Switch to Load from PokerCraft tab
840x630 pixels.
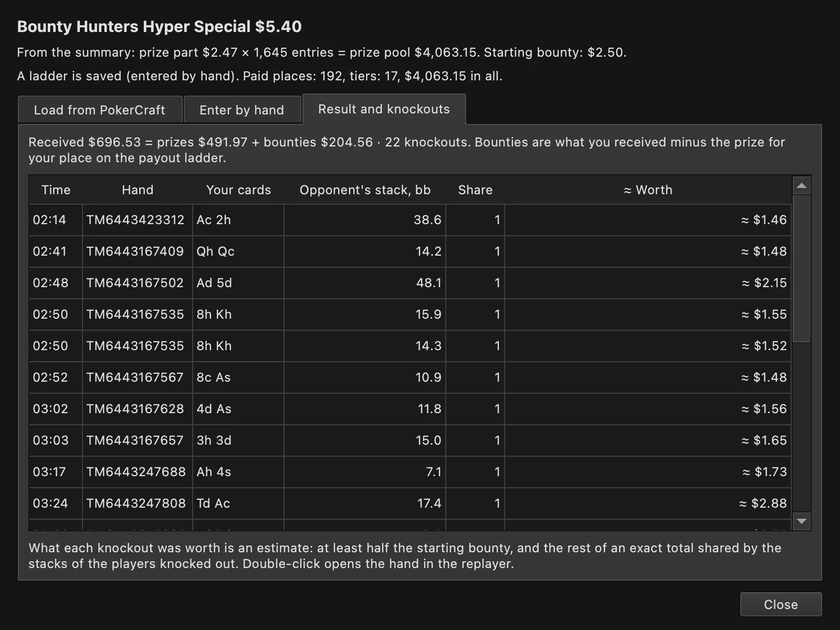click(x=100, y=110)
